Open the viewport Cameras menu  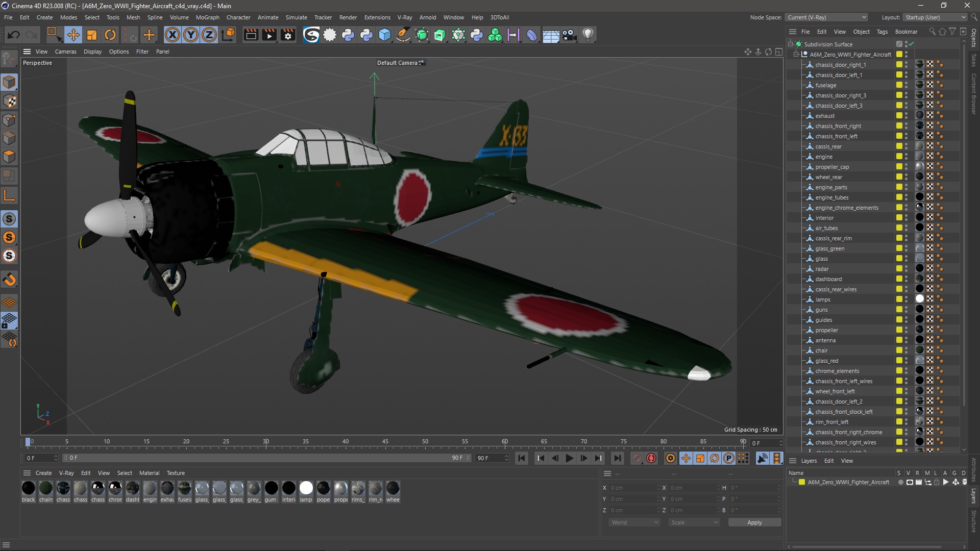point(65,52)
